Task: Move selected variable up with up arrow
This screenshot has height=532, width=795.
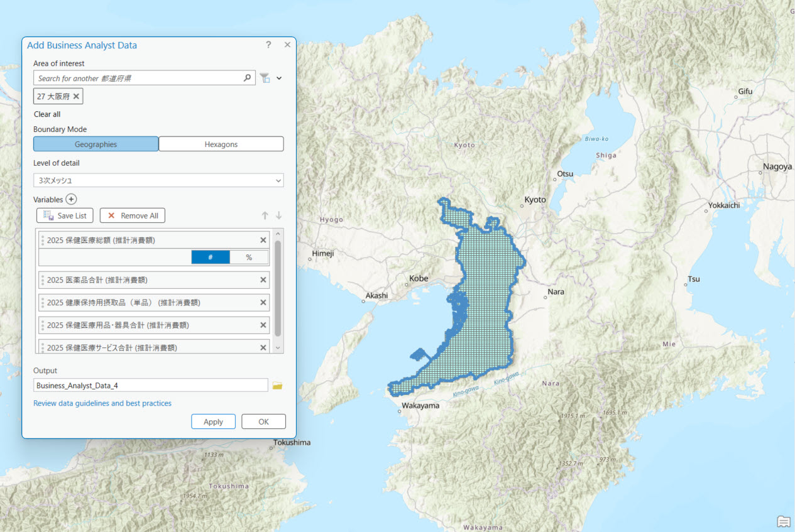Action: pyautogui.click(x=265, y=215)
